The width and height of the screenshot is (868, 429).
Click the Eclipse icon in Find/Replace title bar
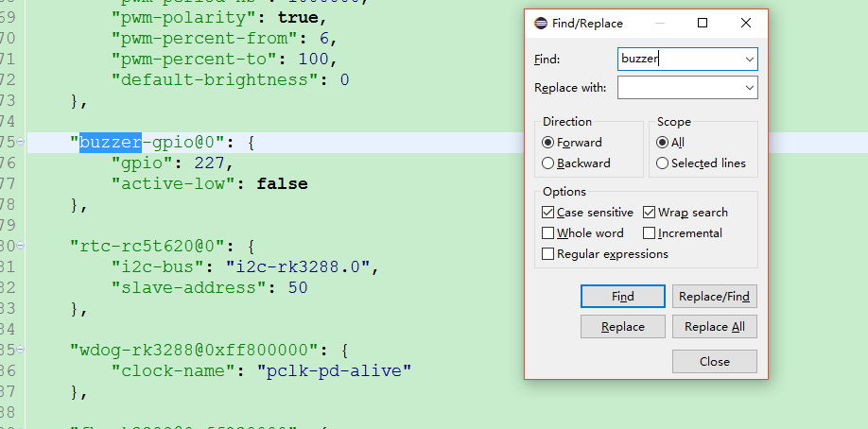pyautogui.click(x=540, y=24)
